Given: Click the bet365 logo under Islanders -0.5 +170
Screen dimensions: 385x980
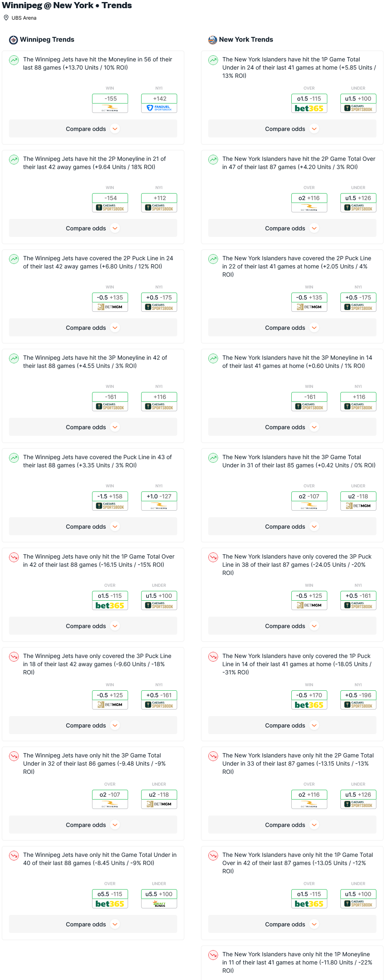Looking at the screenshot, I should [309, 705].
